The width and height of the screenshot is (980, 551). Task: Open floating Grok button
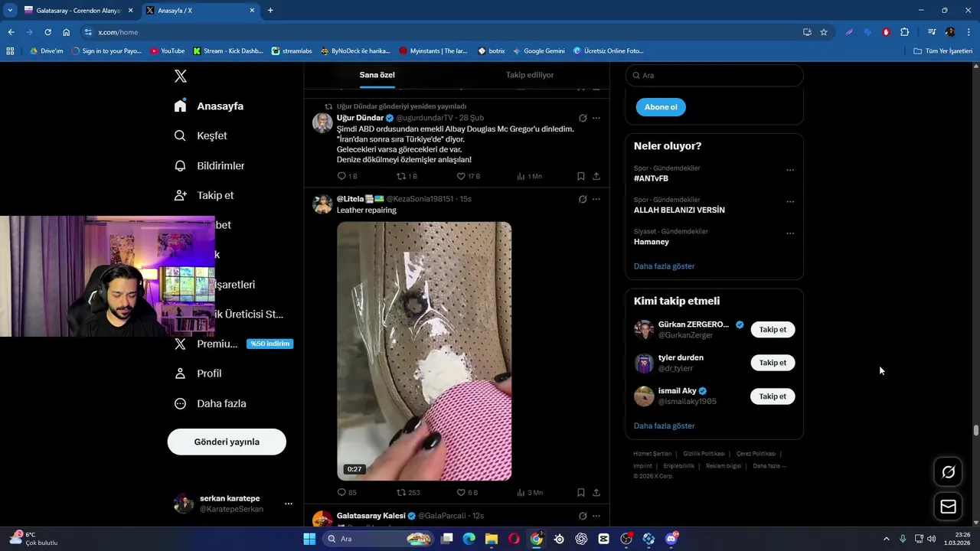pos(948,472)
